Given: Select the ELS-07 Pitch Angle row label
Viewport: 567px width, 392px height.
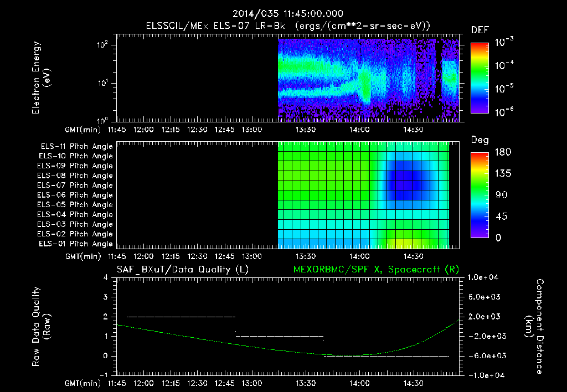Looking at the screenshot, I should pos(75,185).
